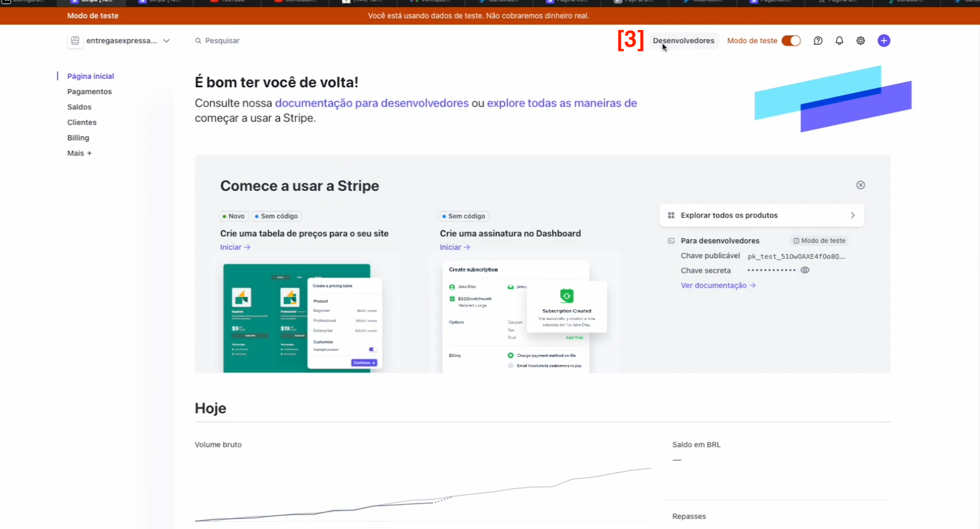Viewport: 980px width, 529px height.
Task: Open the help question mark icon
Action: click(818, 40)
